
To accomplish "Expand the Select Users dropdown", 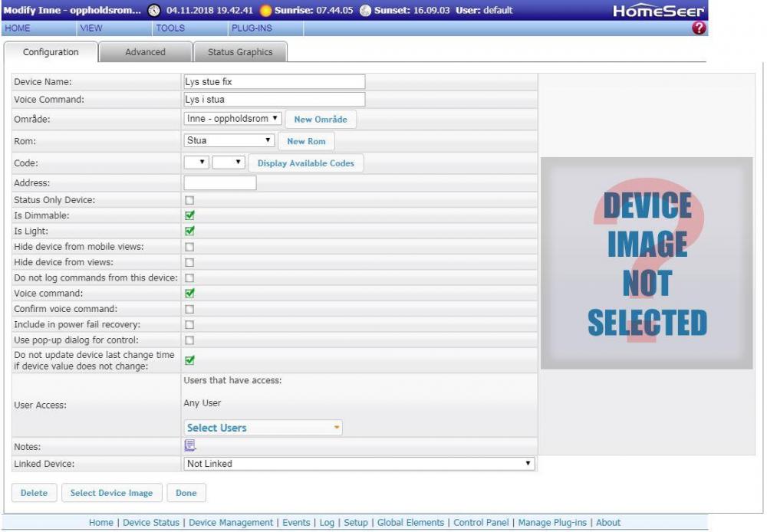I will (x=263, y=428).
